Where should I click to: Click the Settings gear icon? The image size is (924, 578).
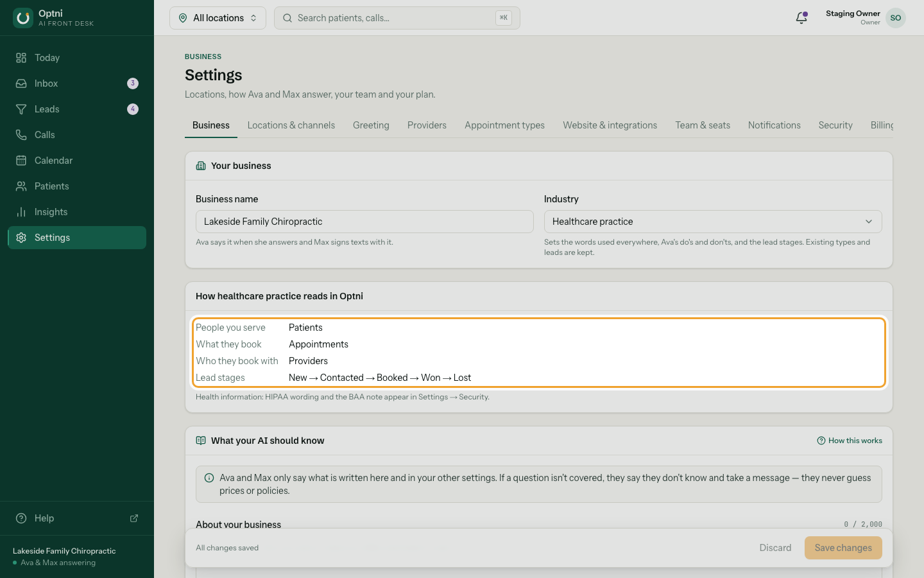tap(21, 238)
